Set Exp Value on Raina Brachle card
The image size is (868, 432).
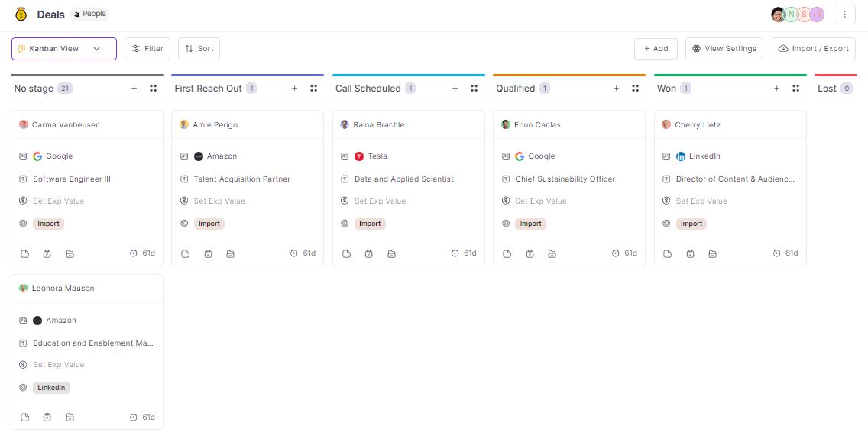tap(381, 201)
